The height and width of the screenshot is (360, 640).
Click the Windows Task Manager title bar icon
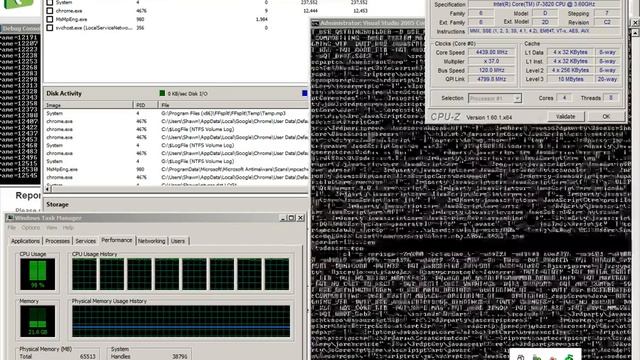coord(10,218)
